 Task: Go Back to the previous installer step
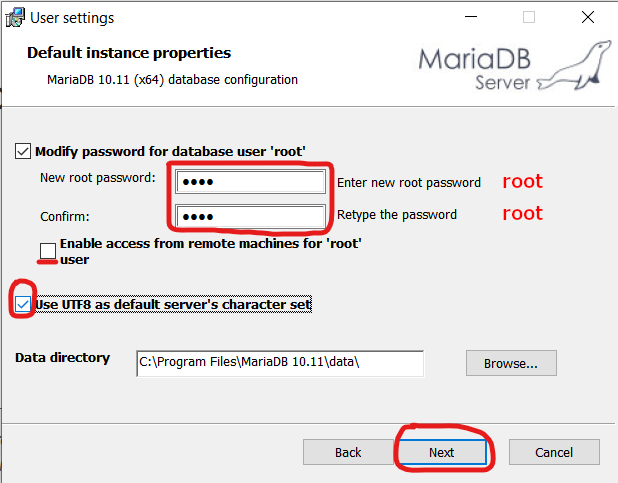click(348, 452)
